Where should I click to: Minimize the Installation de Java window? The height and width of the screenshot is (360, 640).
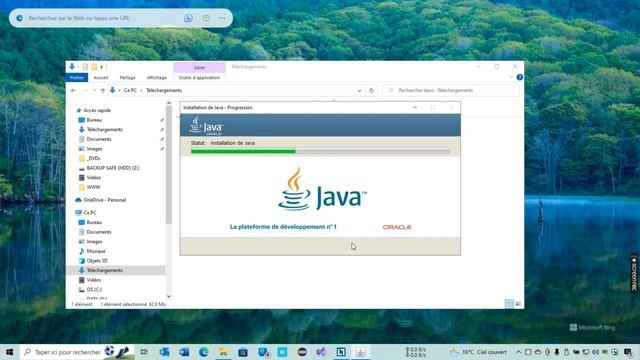pyautogui.click(x=415, y=107)
